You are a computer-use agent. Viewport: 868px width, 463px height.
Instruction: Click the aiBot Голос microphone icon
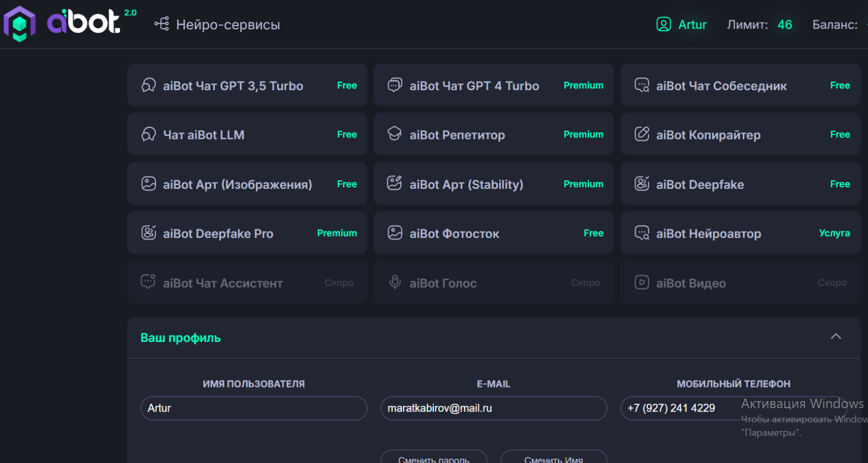point(395,282)
